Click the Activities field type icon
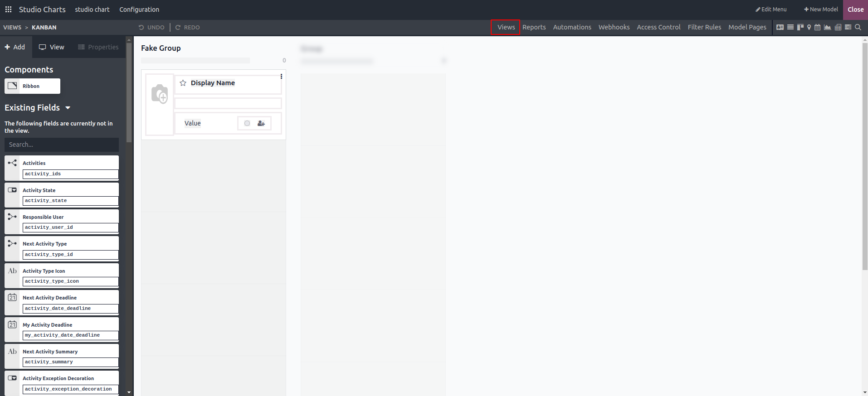Image resolution: width=868 pixels, height=396 pixels. [12, 163]
